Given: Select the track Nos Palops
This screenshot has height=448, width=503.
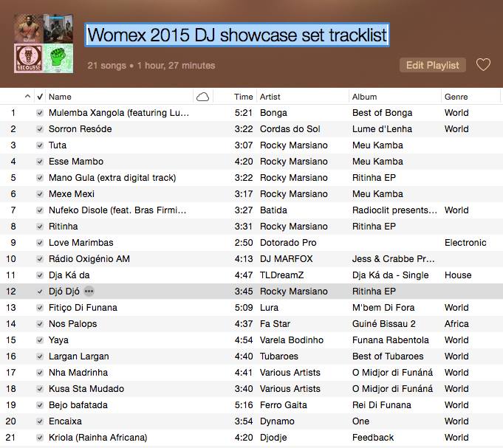Looking at the screenshot, I should [x=73, y=324].
